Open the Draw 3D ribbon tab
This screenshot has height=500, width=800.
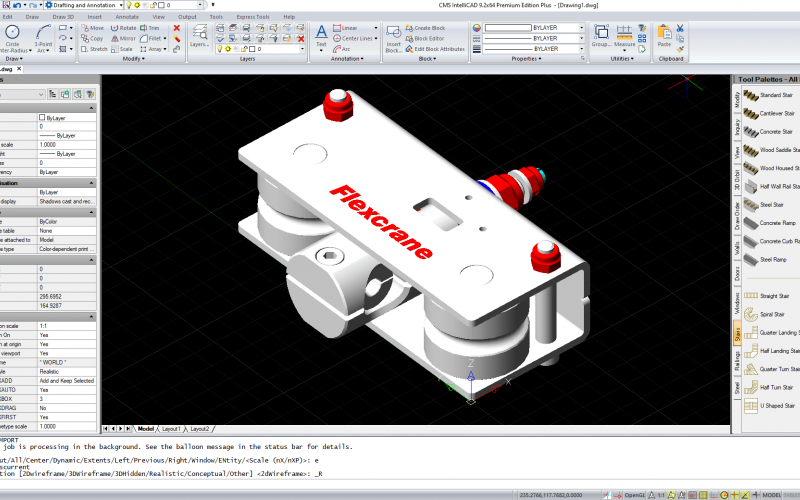pyautogui.click(x=63, y=17)
